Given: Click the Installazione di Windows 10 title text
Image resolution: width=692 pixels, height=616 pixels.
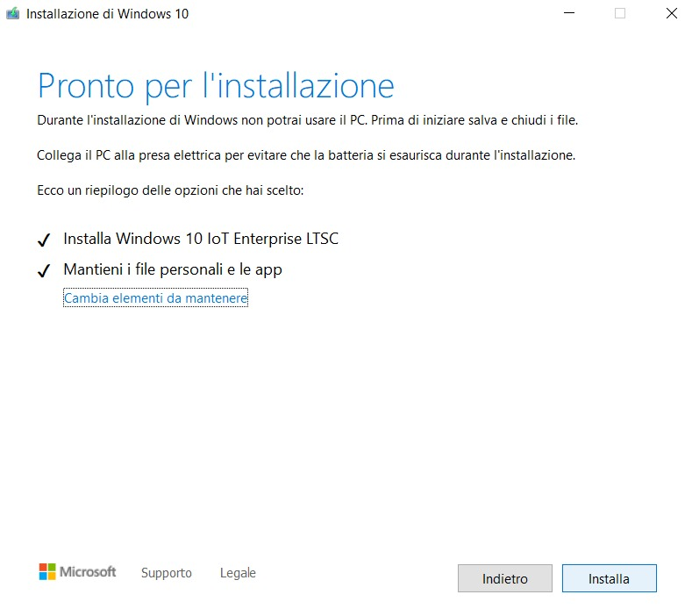Looking at the screenshot, I should click(107, 14).
